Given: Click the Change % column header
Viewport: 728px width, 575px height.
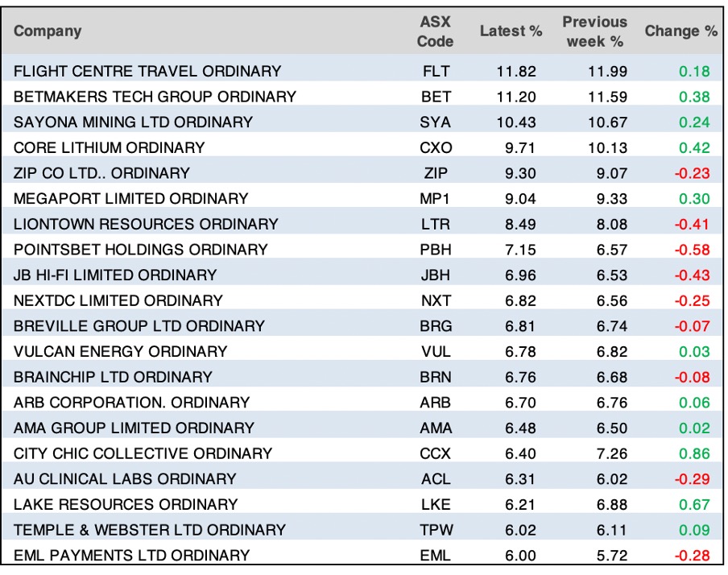Looking at the screenshot, I should click(680, 31).
